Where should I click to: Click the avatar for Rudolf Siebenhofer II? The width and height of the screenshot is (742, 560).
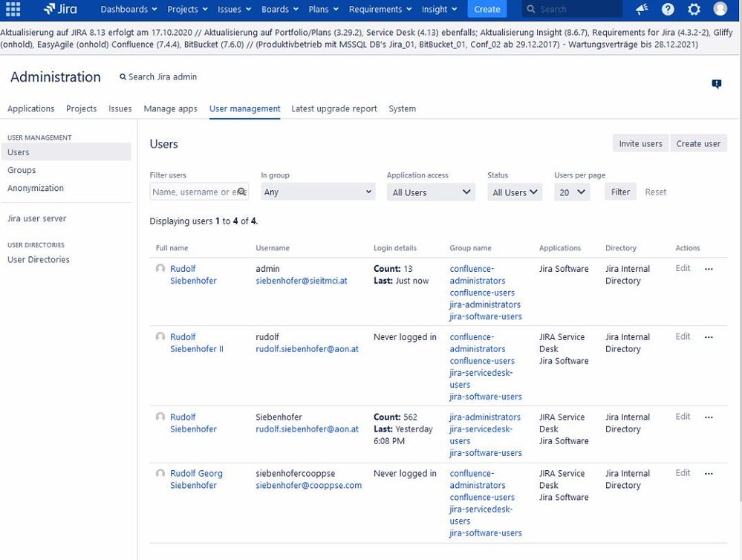[x=160, y=336]
